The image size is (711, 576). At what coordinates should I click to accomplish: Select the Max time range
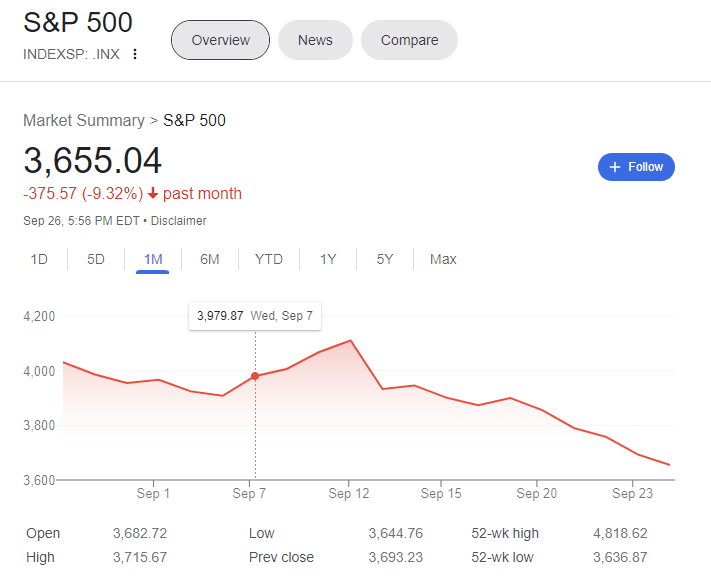[443, 259]
